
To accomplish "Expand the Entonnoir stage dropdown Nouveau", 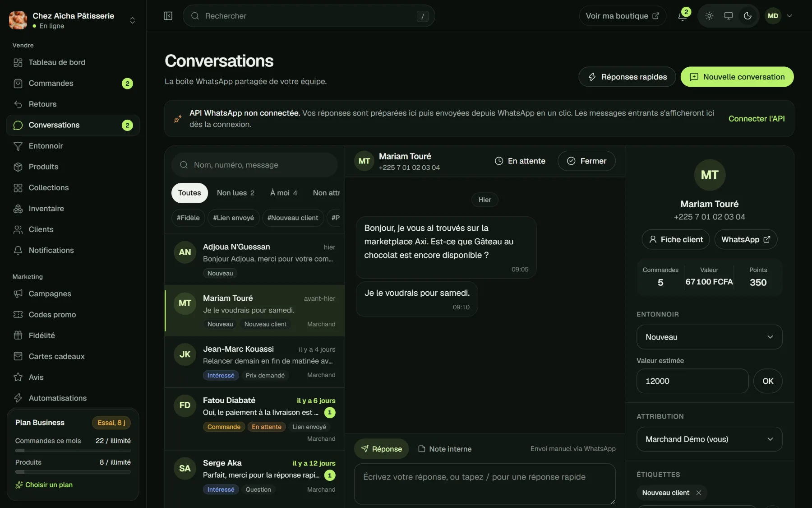I will (x=709, y=337).
